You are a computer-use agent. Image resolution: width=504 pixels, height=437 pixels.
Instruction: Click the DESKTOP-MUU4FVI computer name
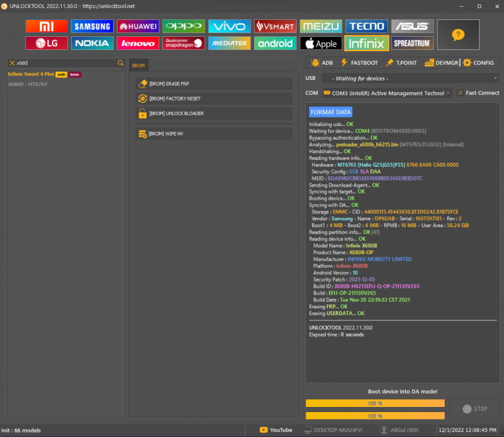click(x=334, y=430)
